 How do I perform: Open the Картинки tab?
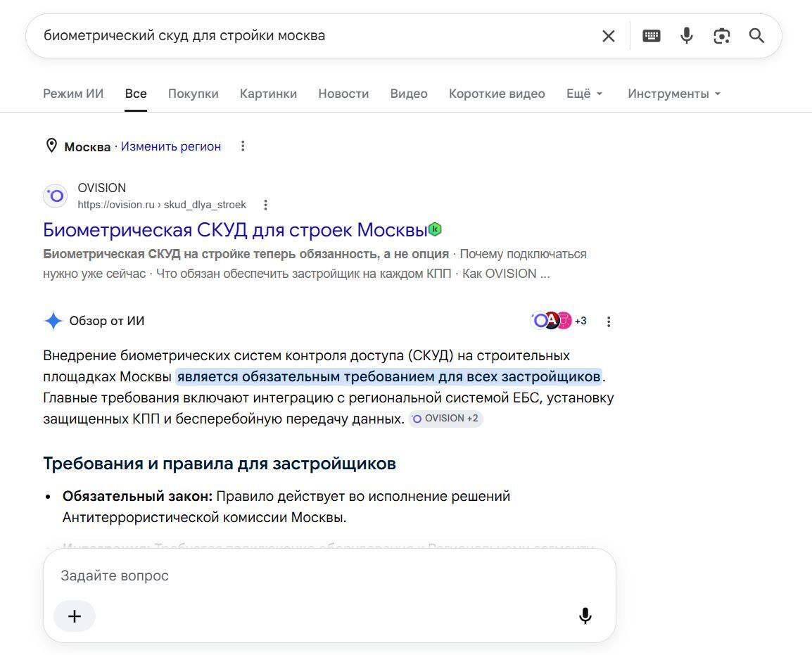[268, 94]
